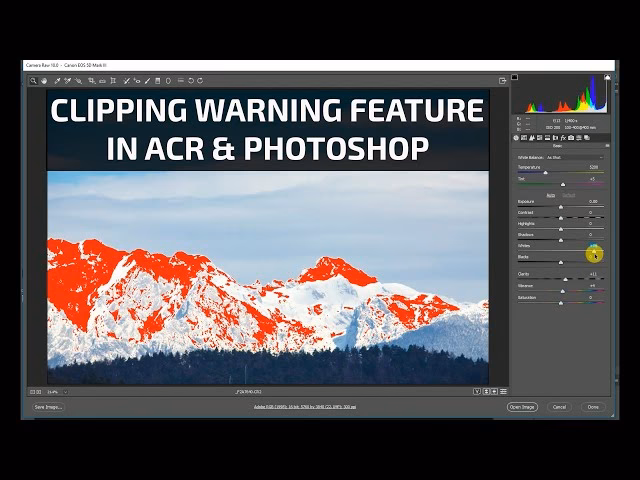Click the Default tone link
Viewport: 640px width, 480px height.
[569, 195]
